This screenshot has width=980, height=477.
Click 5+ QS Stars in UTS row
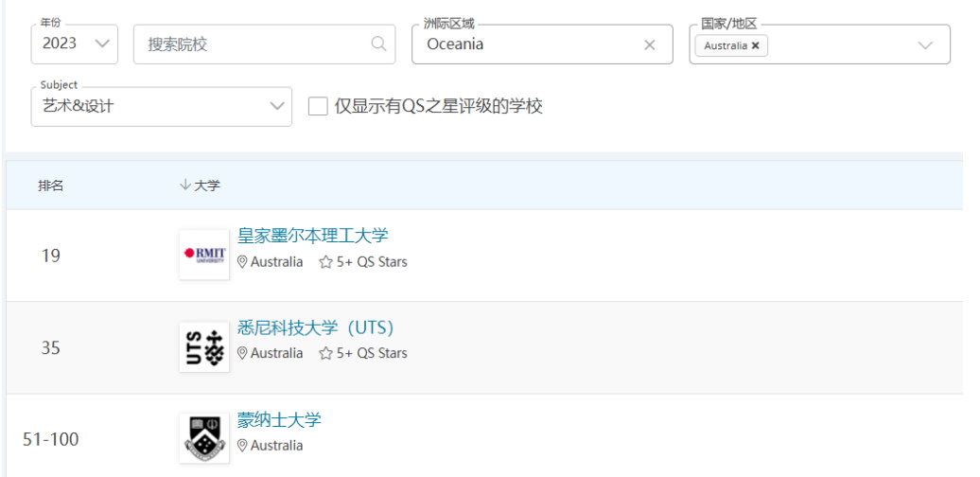click(372, 353)
